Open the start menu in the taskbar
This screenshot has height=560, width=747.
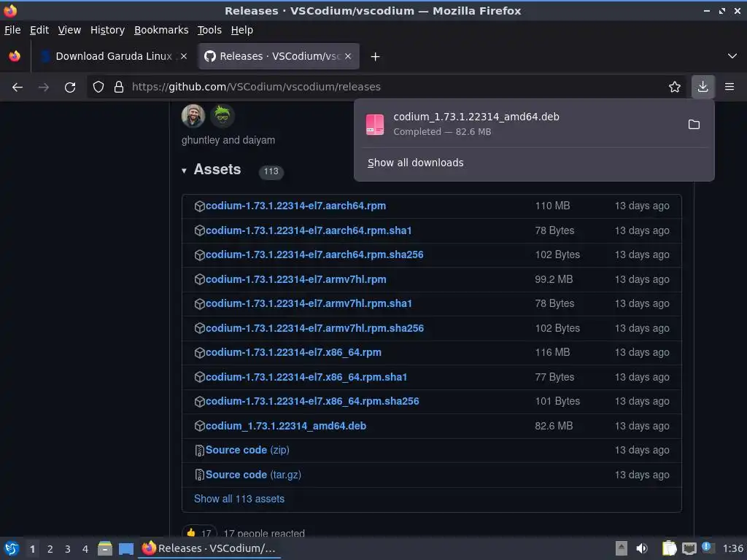click(12, 548)
